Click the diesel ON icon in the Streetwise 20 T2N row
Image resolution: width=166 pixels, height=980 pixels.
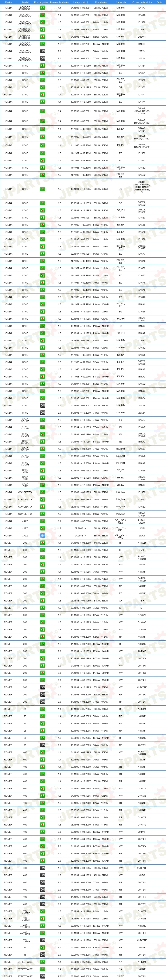(x=42, y=977)
